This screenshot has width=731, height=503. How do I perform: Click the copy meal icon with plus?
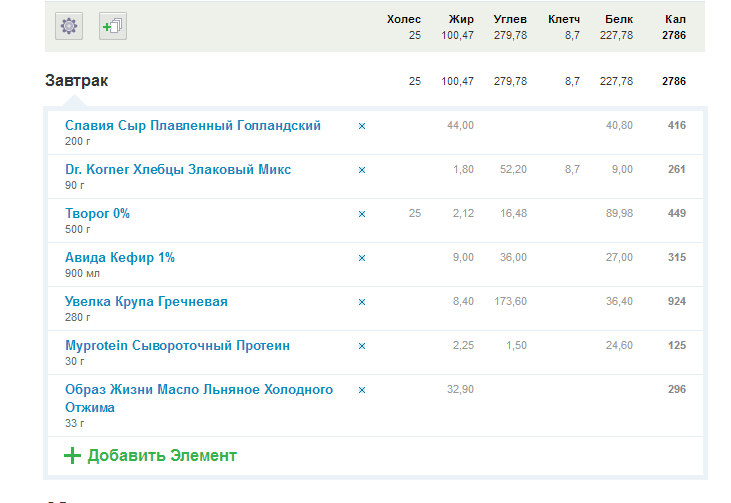113,26
